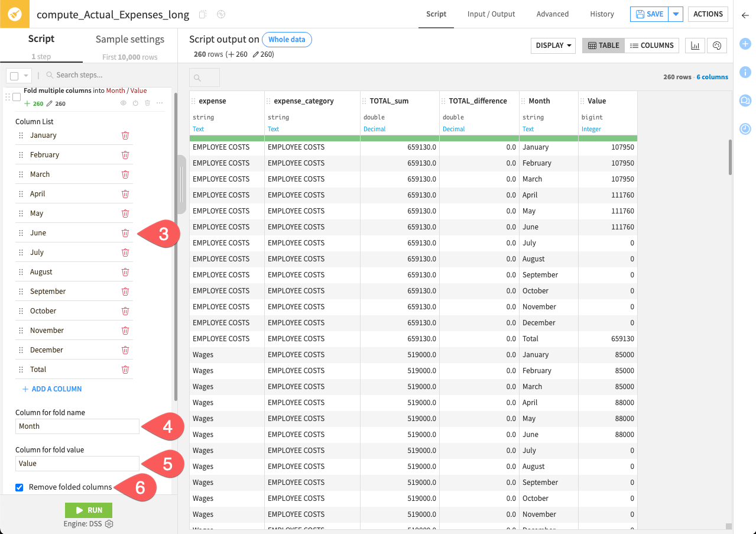Viewport: 756px width, 534px height.
Task: Click ADD A COLUMN below the column list
Action: pos(52,389)
